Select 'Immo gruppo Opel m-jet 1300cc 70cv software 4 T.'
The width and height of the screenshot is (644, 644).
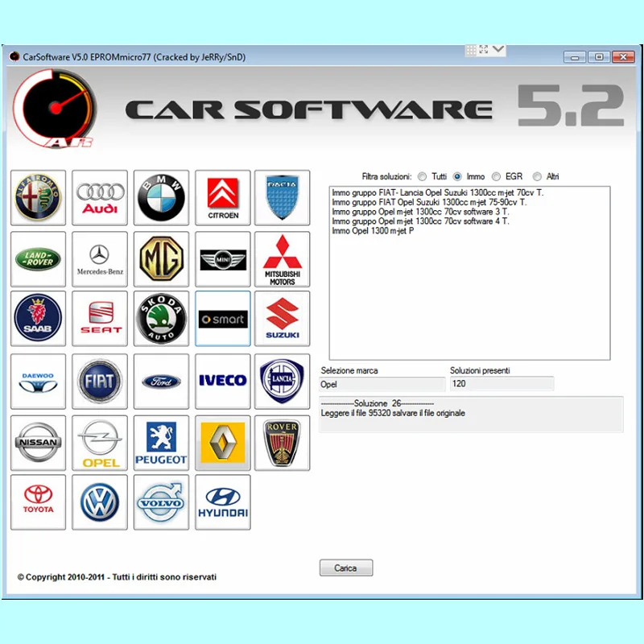420,221
